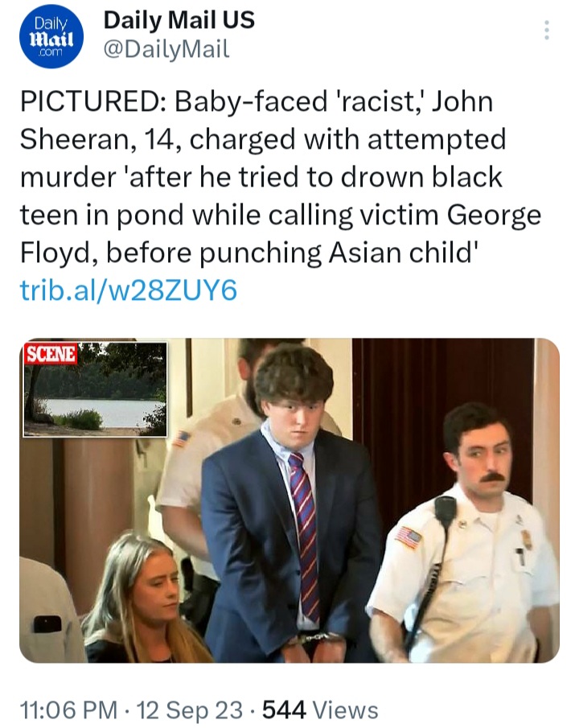579x728 pixels.
Task: Click the Daily Mail US display name
Action: coord(179,20)
